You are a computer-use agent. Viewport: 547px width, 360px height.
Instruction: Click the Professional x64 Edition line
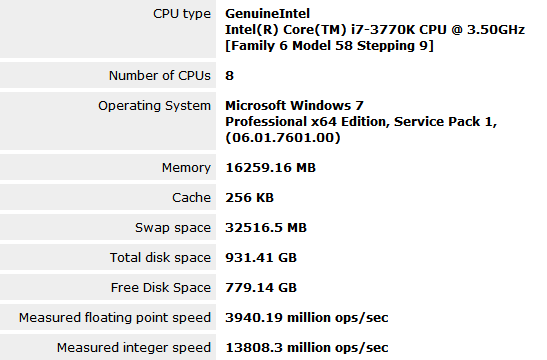coord(361,122)
